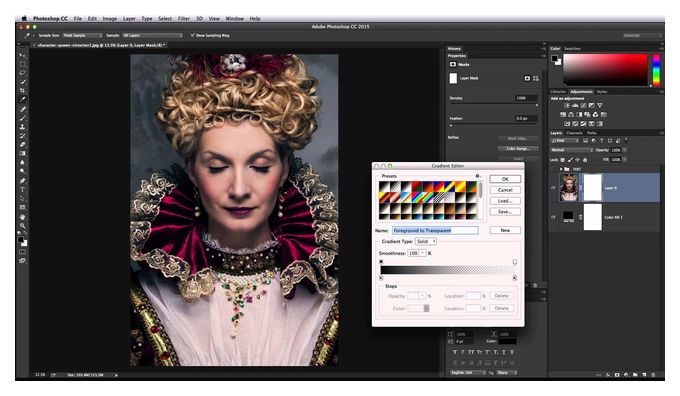Select the pixel mask button in Properties

[x=527, y=78]
